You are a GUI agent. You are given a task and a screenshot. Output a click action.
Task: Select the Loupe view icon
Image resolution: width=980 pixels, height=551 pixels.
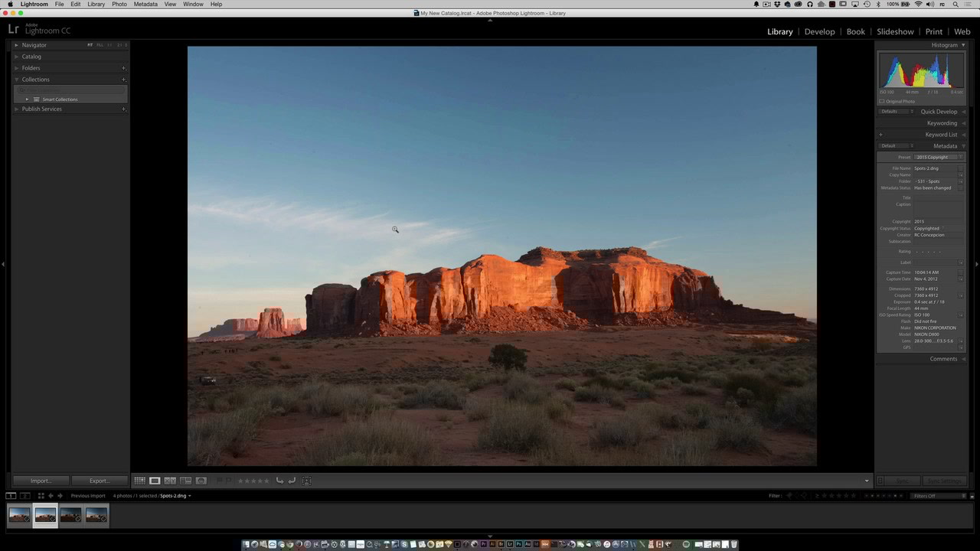tap(155, 480)
